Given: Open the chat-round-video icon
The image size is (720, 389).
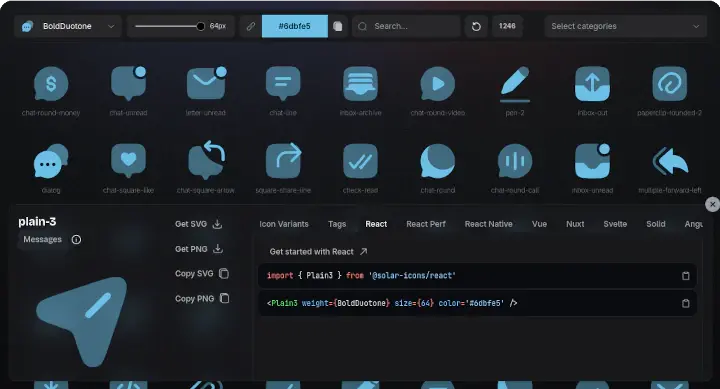Looking at the screenshot, I should click(x=438, y=84).
